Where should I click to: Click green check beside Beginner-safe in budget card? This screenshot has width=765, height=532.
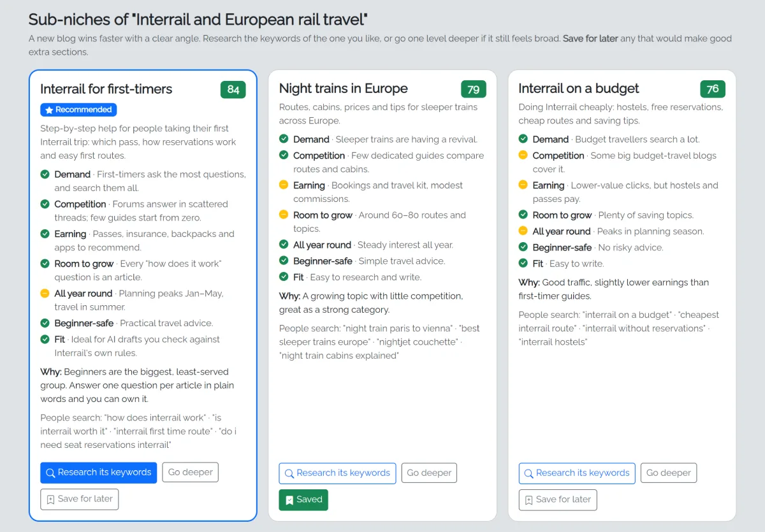[x=523, y=247]
